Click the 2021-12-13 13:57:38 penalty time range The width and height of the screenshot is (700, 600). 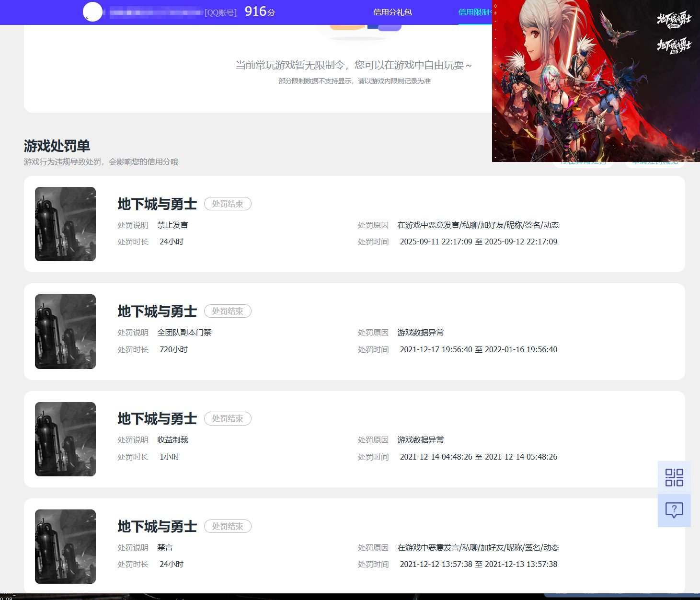[479, 564]
